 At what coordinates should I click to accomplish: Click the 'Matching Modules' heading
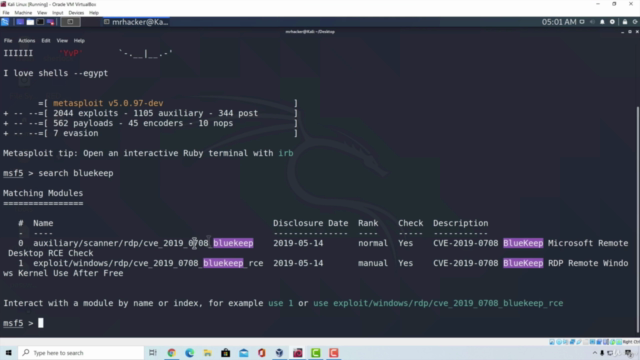43,193
